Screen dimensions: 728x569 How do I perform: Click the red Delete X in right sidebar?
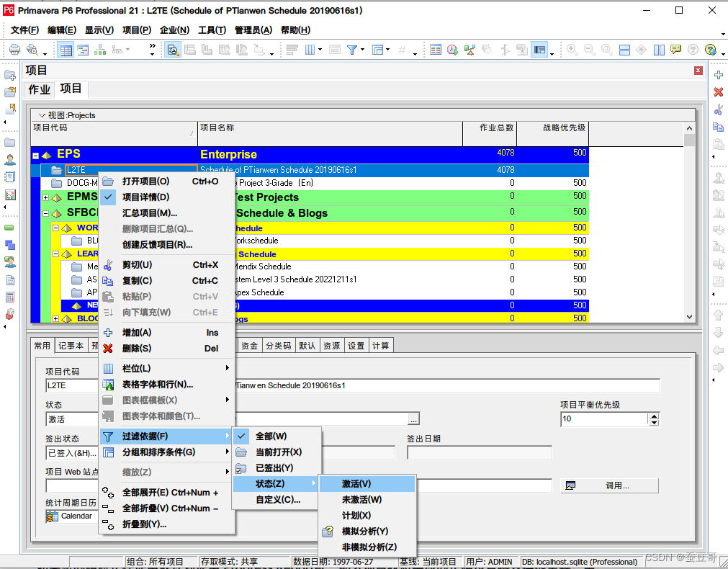click(718, 92)
